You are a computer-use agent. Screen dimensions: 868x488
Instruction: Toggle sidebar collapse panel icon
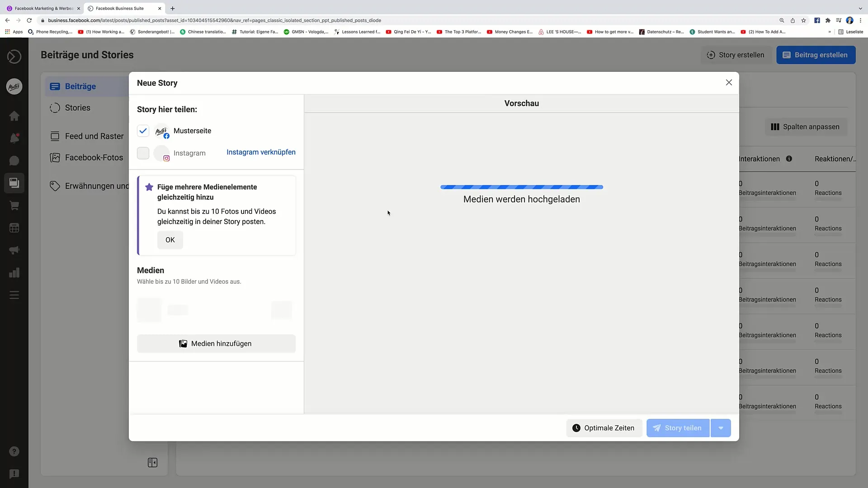point(152,463)
